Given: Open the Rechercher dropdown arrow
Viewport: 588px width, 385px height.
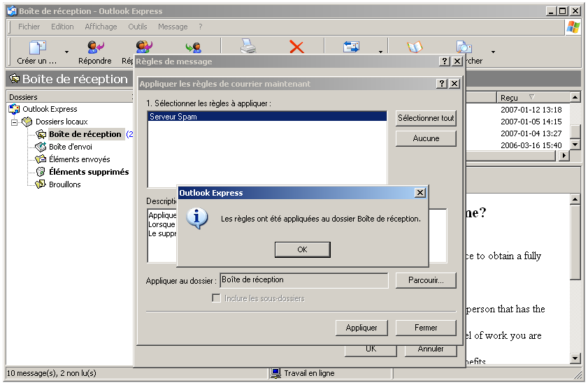Looking at the screenshot, I should tap(493, 52).
